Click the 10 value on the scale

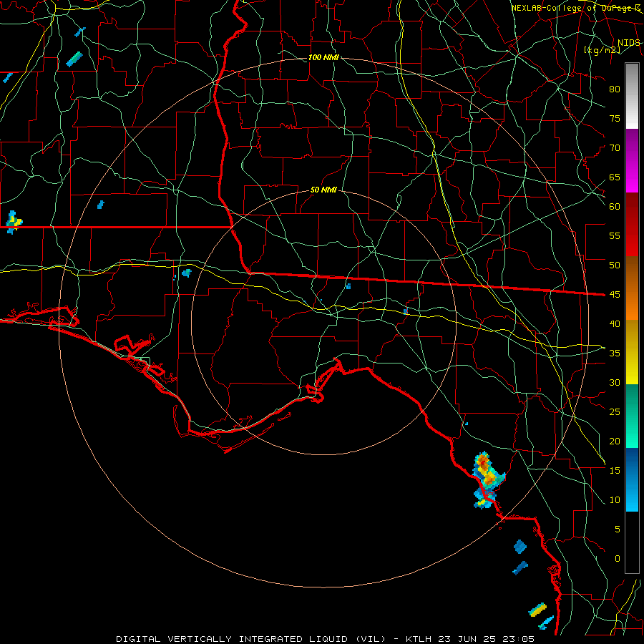coord(615,500)
